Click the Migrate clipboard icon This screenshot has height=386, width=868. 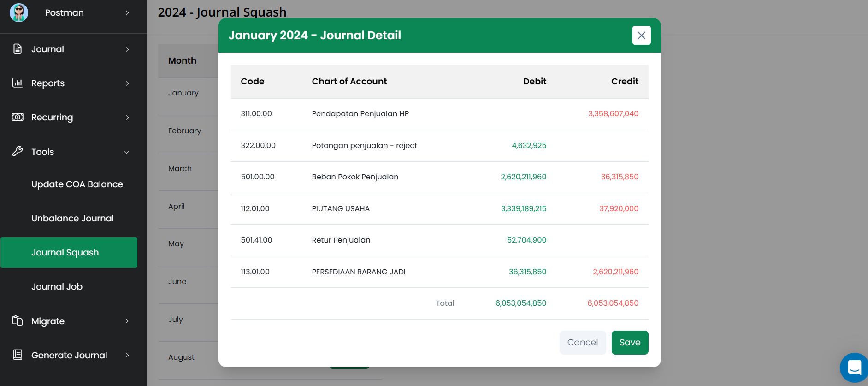click(x=18, y=321)
